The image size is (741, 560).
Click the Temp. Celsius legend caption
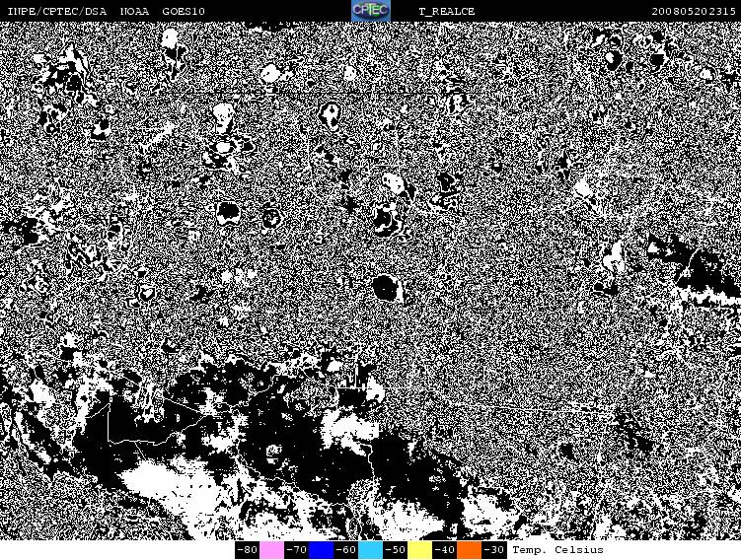557,550
